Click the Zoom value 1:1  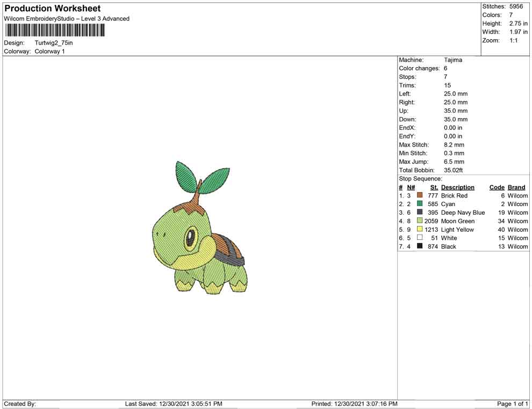tap(513, 40)
